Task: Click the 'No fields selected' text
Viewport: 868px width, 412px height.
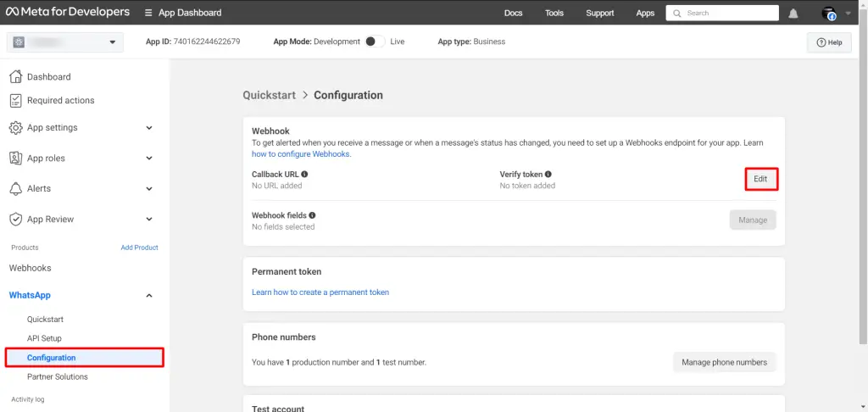Action: click(x=283, y=226)
